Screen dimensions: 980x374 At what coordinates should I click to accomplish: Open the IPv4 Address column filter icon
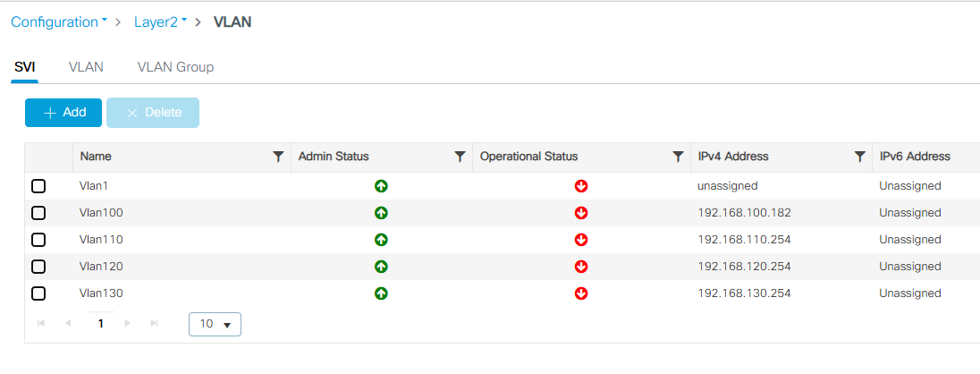(x=860, y=157)
